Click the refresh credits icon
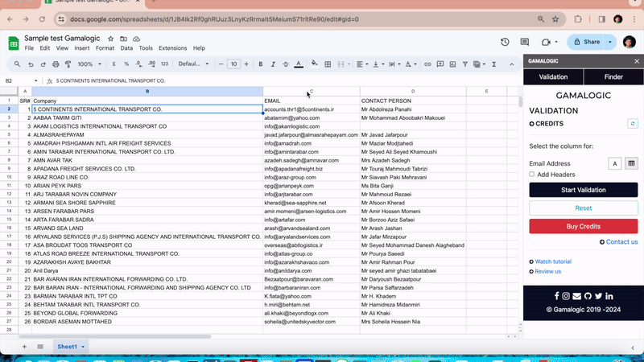Viewport: 644px width, 362px height. tap(633, 124)
